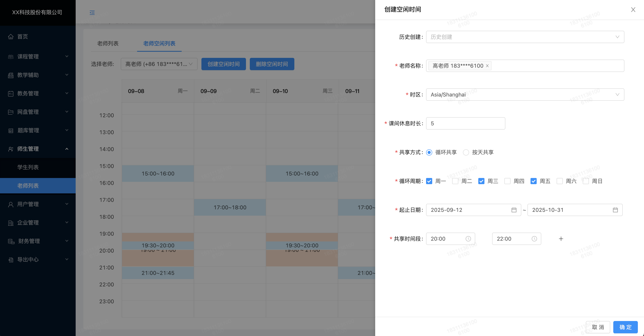Click the clock icon in the 22:00 field
The height and width of the screenshot is (336, 644).
point(534,239)
